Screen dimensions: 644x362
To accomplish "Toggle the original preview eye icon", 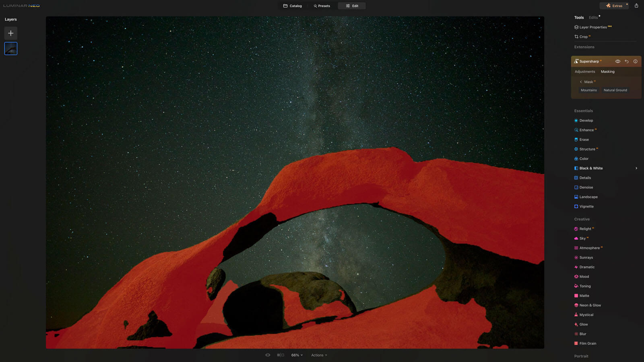I will (268, 355).
